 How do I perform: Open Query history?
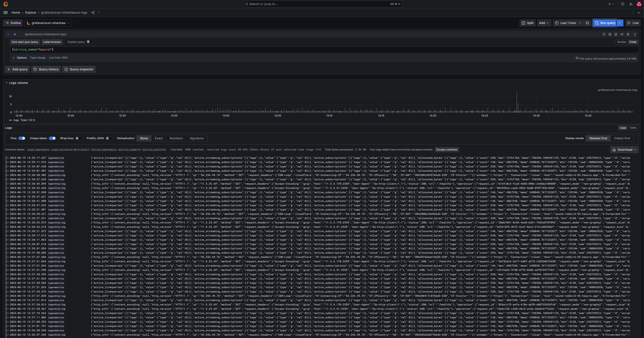coord(46,69)
